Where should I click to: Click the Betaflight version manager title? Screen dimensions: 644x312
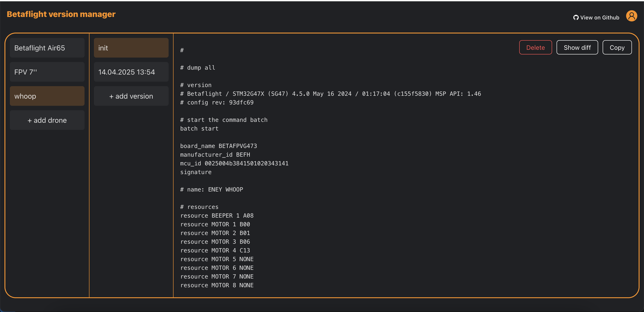click(x=61, y=14)
